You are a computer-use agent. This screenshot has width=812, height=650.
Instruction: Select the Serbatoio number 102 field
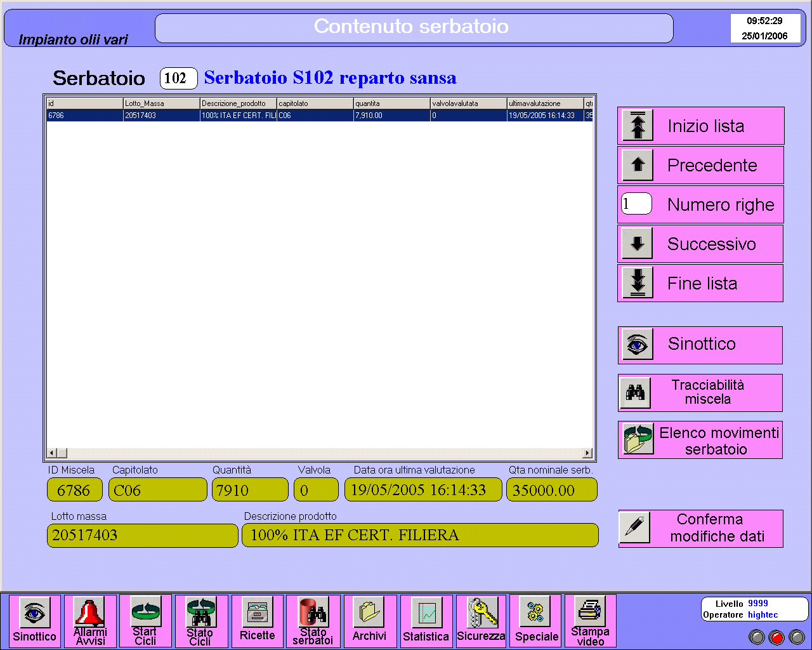pyautogui.click(x=178, y=78)
